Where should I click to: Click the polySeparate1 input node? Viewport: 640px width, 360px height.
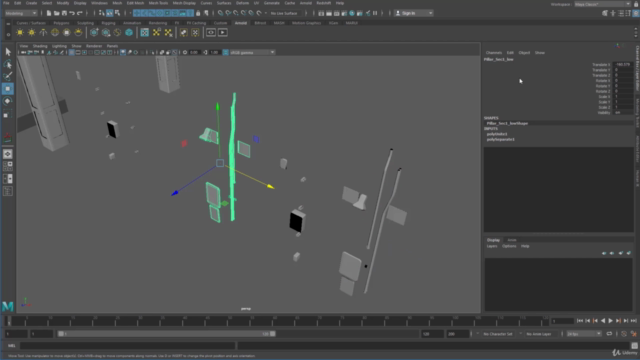coord(500,139)
